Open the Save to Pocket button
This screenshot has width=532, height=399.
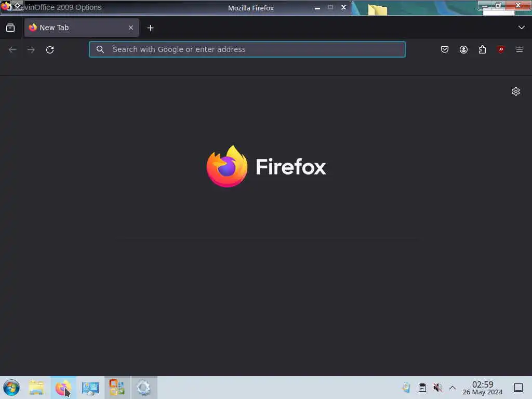pos(445,49)
